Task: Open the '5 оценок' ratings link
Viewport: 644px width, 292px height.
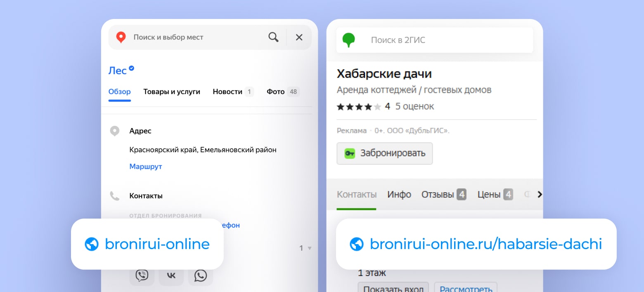Action: point(414,106)
